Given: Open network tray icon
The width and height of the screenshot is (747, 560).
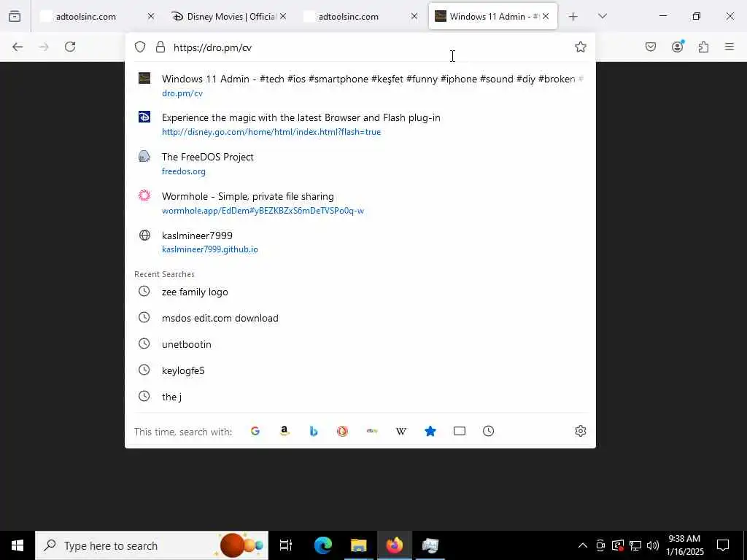Looking at the screenshot, I should pyautogui.click(x=635, y=545).
